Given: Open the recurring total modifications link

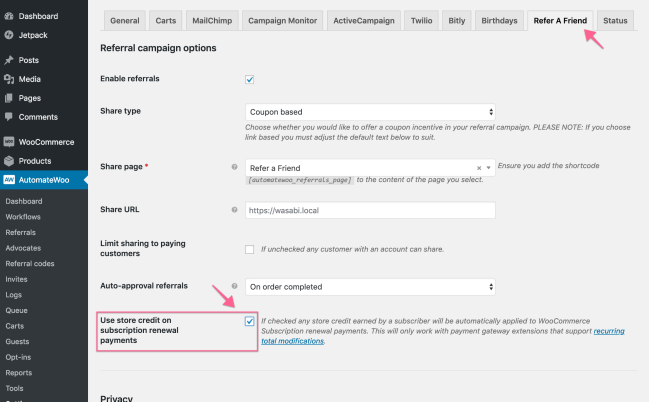Looking at the screenshot, I should [x=609, y=331].
